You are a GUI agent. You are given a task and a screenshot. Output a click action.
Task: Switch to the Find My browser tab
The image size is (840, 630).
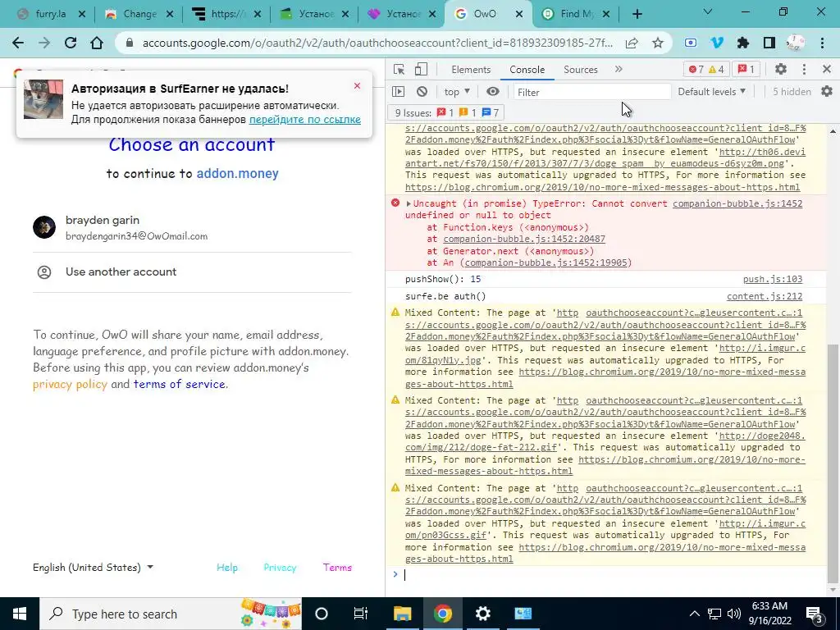pyautogui.click(x=577, y=14)
